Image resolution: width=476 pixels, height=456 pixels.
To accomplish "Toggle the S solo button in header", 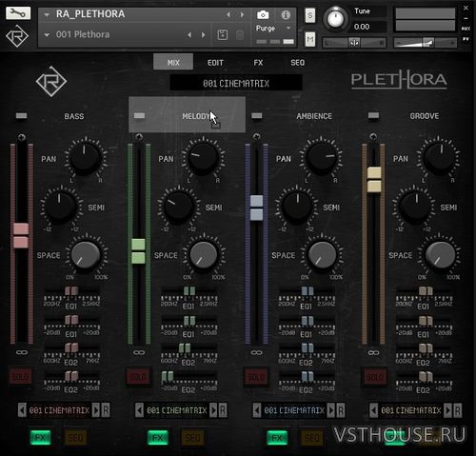I will (310, 15).
